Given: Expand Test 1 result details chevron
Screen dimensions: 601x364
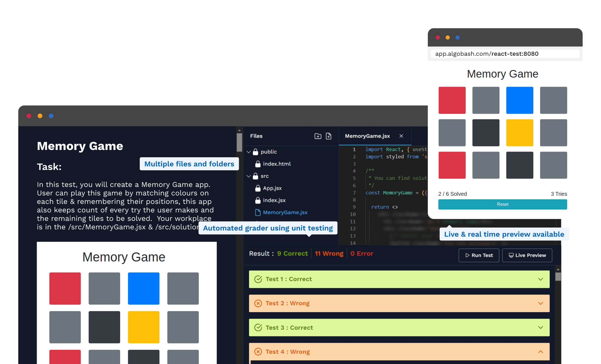Looking at the screenshot, I should pyautogui.click(x=540, y=279).
